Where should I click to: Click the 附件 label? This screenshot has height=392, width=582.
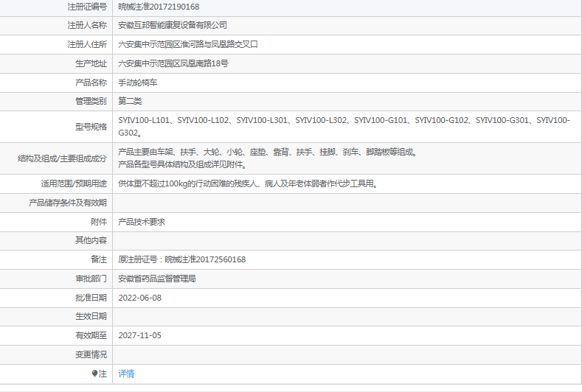99,222
